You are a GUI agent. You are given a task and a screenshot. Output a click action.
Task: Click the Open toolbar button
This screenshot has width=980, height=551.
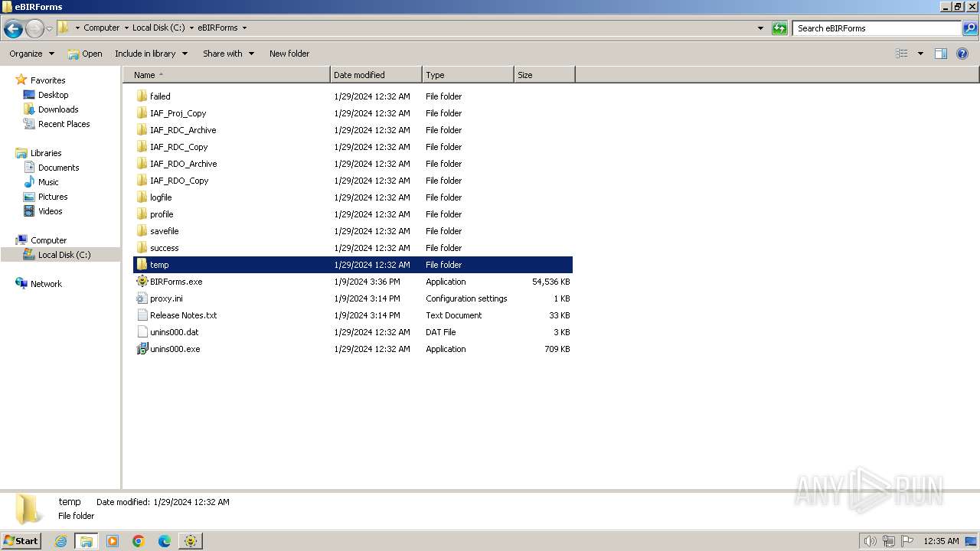pos(84,54)
